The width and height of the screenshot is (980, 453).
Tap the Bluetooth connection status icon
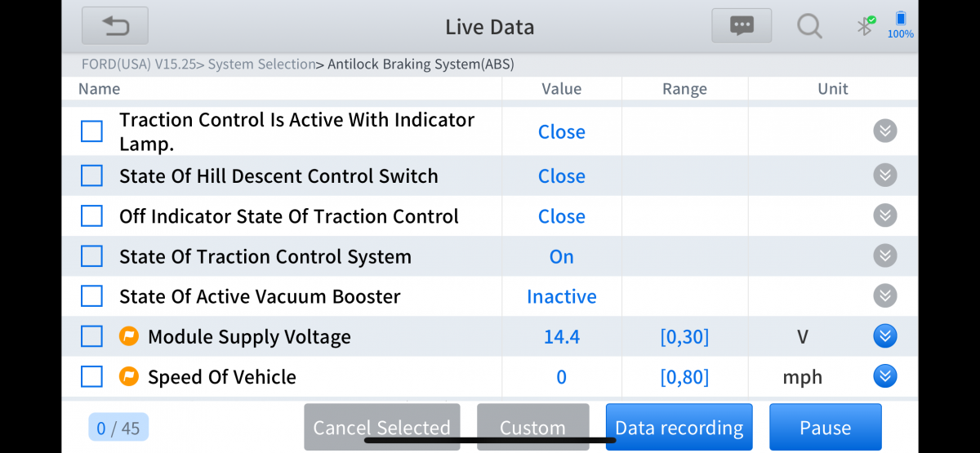point(866,25)
